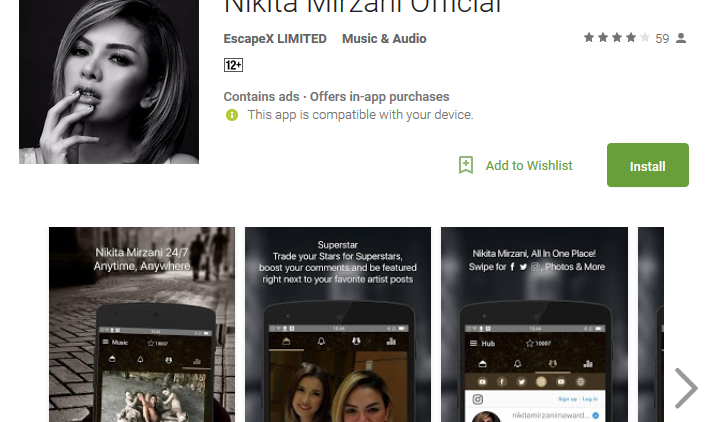Viewport: 708px width, 422px height.
Task: Open the 'All In One Place' screenshot
Action: point(534,325)
